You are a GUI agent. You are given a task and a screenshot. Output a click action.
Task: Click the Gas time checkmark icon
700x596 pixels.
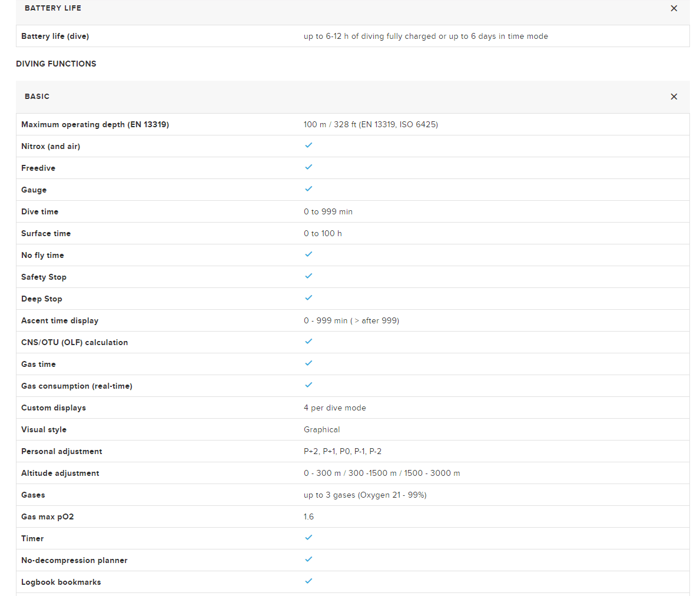click(x=308, y=363)
